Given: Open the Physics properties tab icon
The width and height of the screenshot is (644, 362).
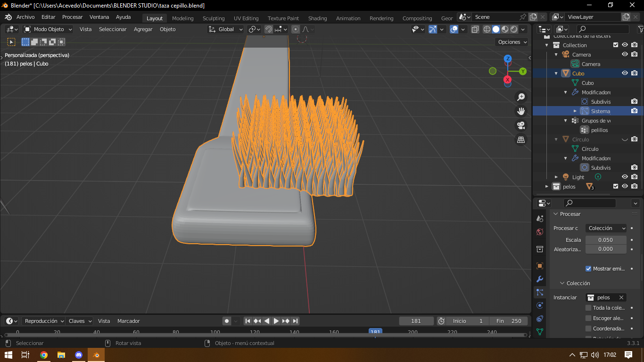Looking at the screenshot, I should click(x=540, y=305).
